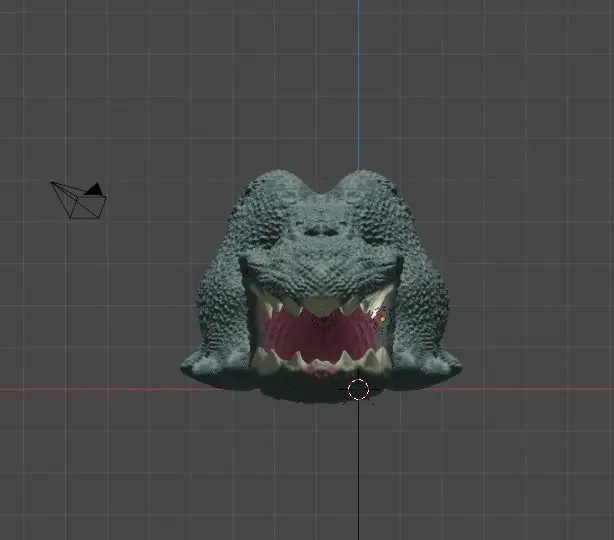Image resolution: width=614 pixels, height=540 pixels.
Task: Select the frog monster head model
Action: click(321, 286)
